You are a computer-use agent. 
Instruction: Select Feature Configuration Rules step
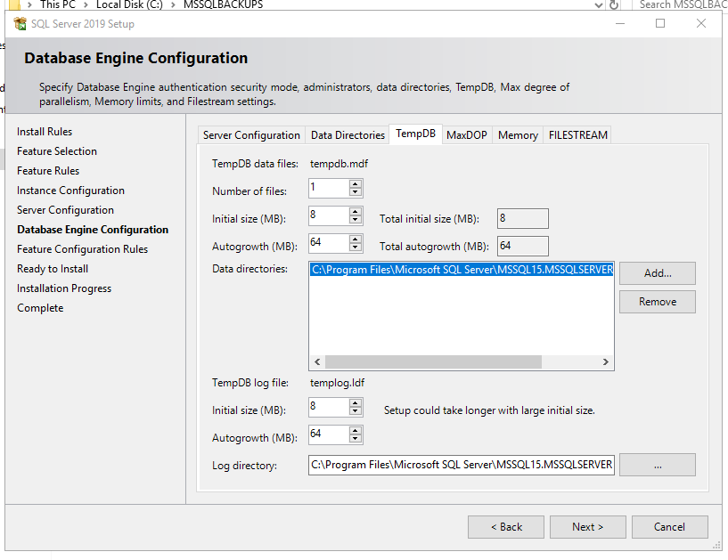tap(82, 249)
